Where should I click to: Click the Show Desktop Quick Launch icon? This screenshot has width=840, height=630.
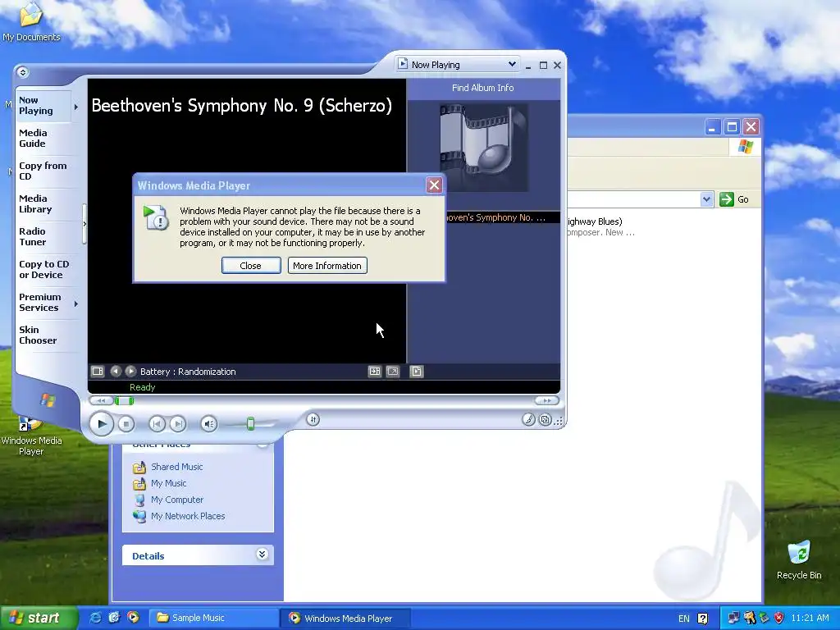(x=114, y=618)
